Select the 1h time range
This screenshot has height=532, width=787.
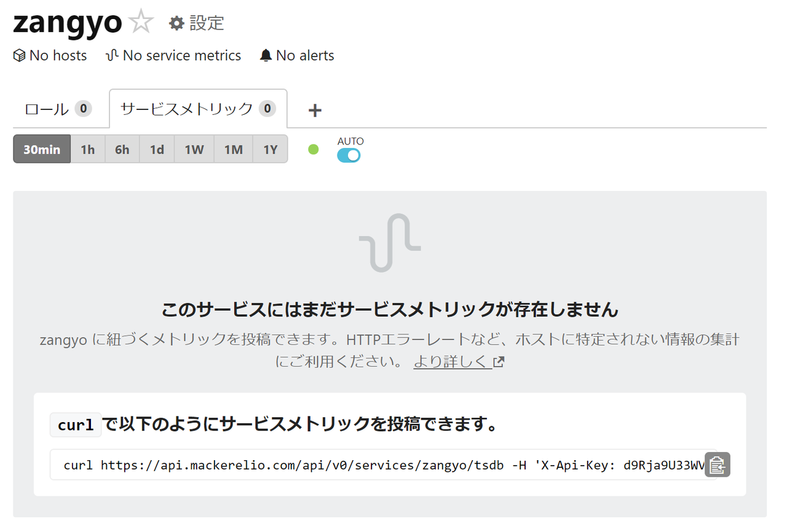[88, 149]
